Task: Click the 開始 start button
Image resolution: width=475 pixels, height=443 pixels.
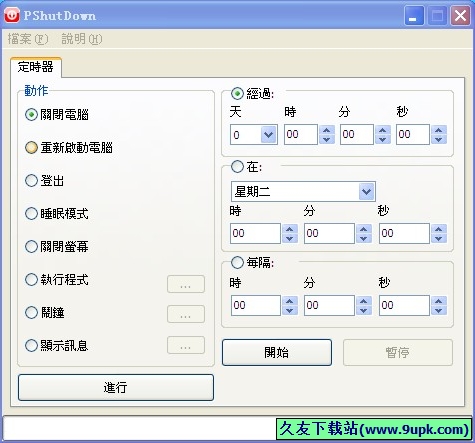Action: click(x=277, y=352)
